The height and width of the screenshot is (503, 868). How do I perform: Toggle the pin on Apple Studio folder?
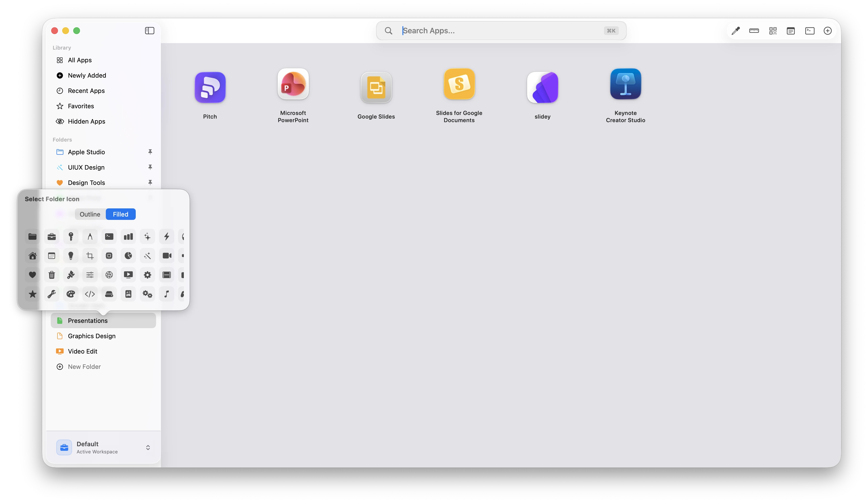coord(150,152)
